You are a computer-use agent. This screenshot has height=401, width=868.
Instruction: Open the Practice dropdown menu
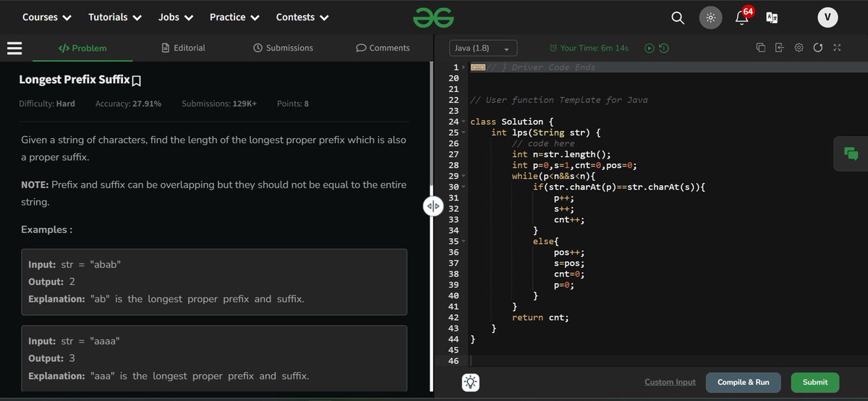tap(235, 17)
